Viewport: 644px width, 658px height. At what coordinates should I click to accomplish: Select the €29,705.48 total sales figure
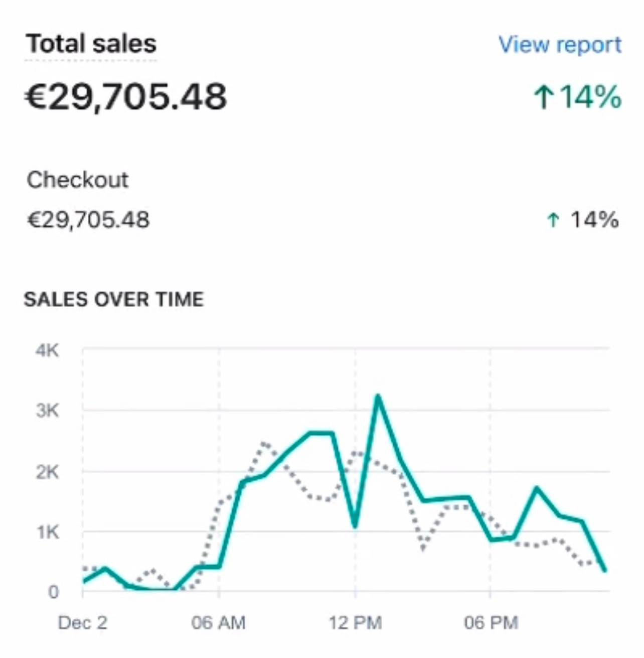click(126, 96)
